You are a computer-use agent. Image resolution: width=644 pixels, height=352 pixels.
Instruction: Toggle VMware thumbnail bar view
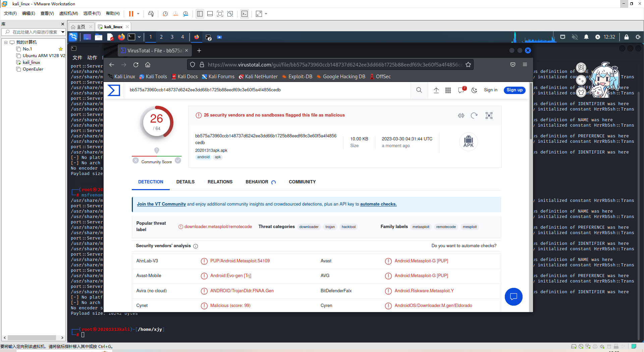point(210,14)
